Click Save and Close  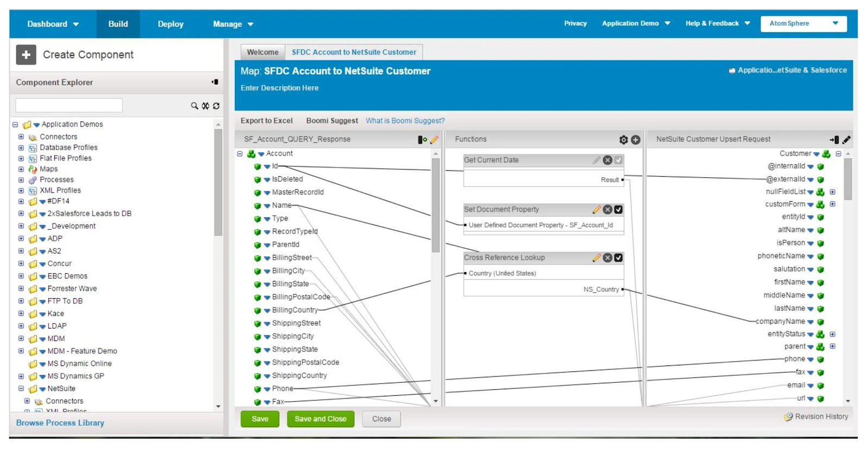[x=320, y=419]
